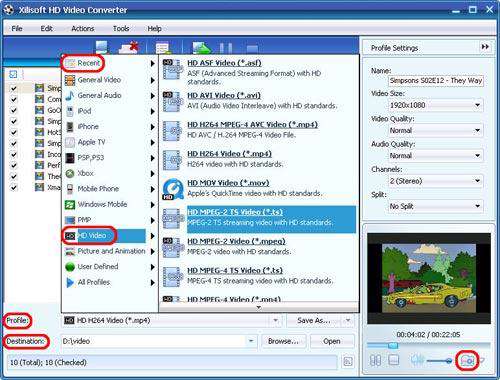Uncheck the checkbox for the 'The' file

[14, 176]
